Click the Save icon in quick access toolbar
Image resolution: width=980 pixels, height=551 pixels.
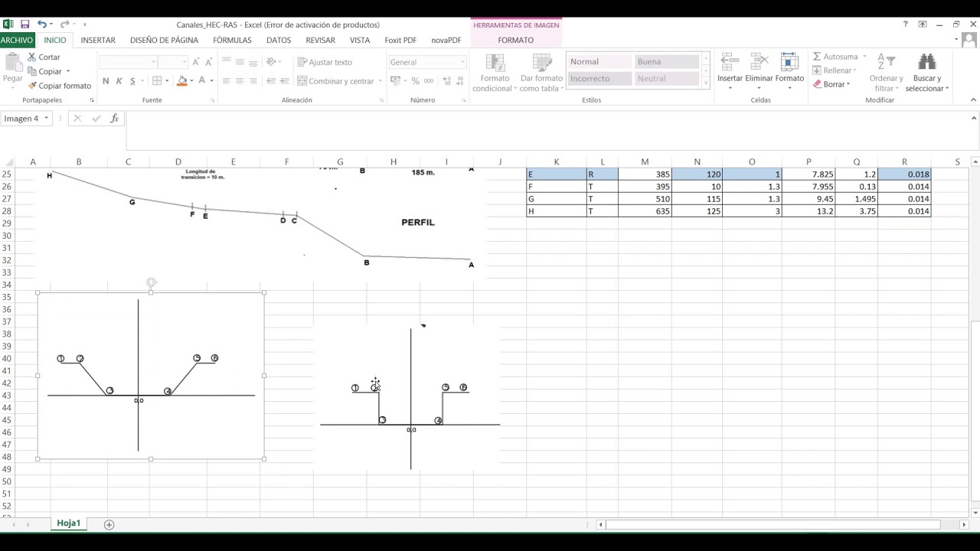pos(24,24)
